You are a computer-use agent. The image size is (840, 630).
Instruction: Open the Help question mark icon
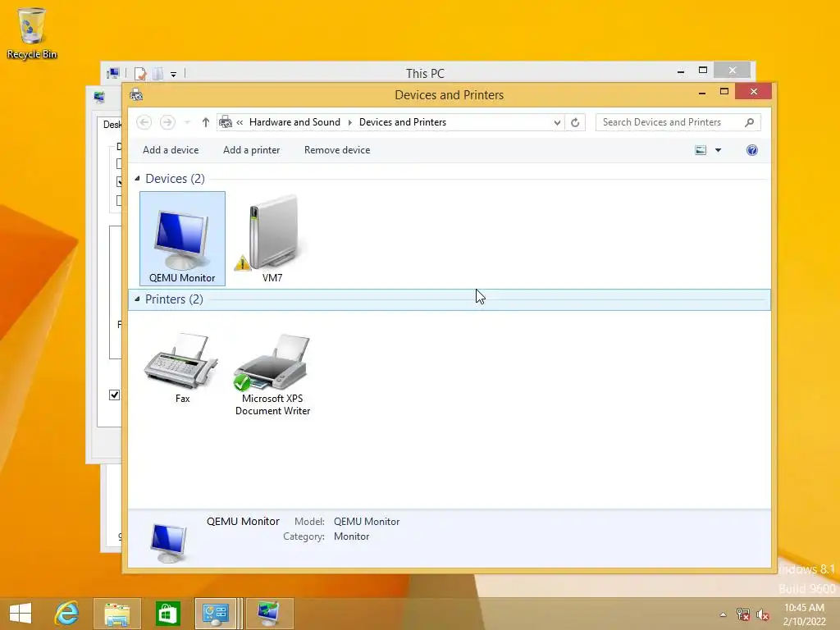click(751, 150)
